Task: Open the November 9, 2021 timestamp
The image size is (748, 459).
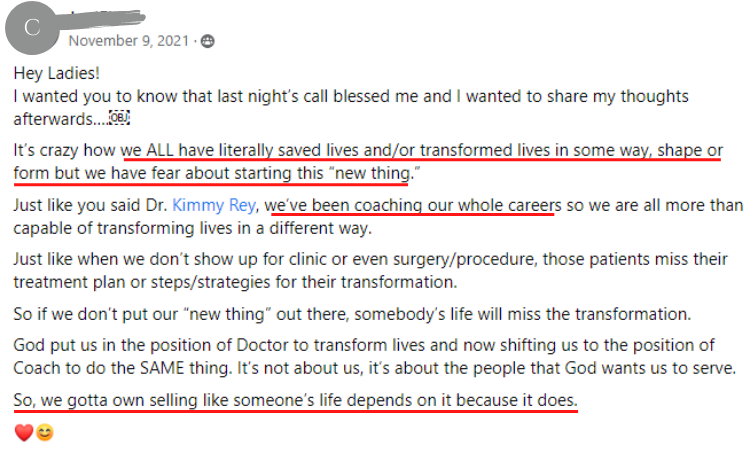Action: tap(129, 41)
